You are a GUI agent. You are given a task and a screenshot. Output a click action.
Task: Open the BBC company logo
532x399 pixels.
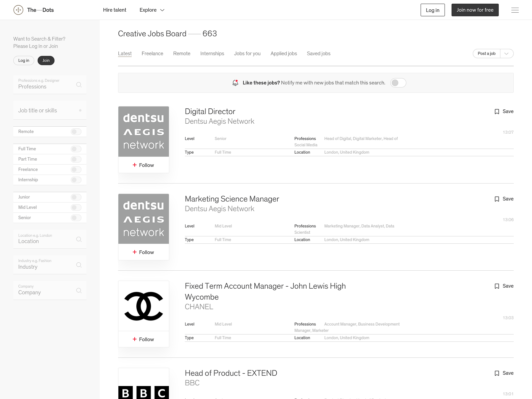pyautogui.click(x=144, y=384)
